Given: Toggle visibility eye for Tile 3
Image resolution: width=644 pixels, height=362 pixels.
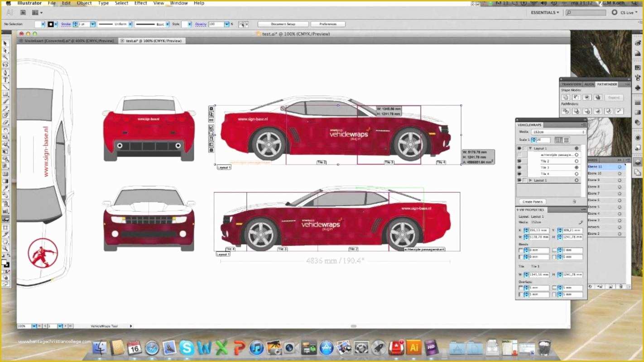Looking at the screenshot, I should (x=519, y=167).
